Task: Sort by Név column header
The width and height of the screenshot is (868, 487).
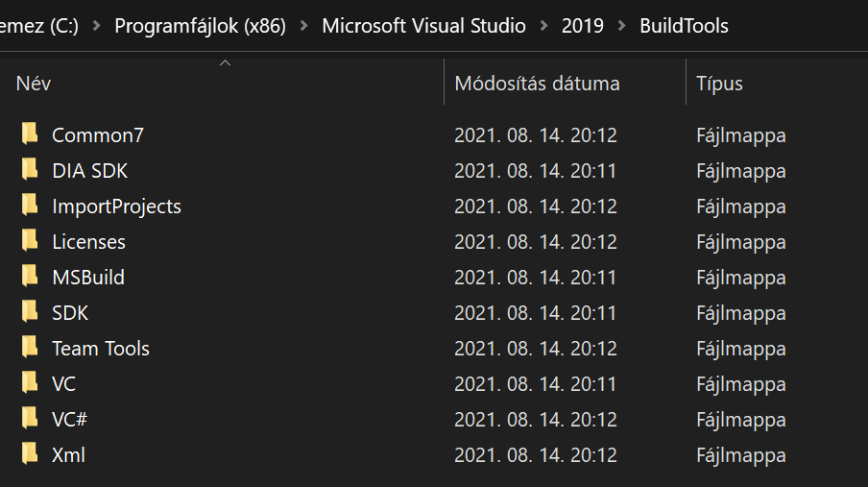Action: pos(222,84)
